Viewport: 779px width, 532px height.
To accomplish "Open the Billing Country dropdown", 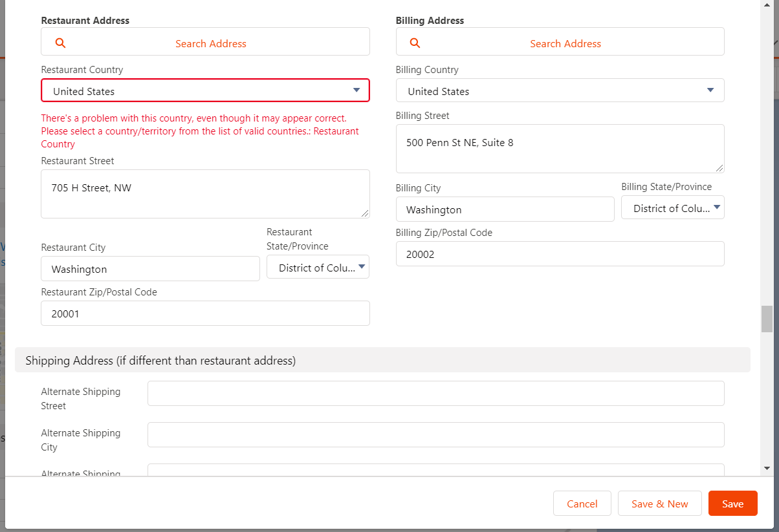I will coord(560,91).
